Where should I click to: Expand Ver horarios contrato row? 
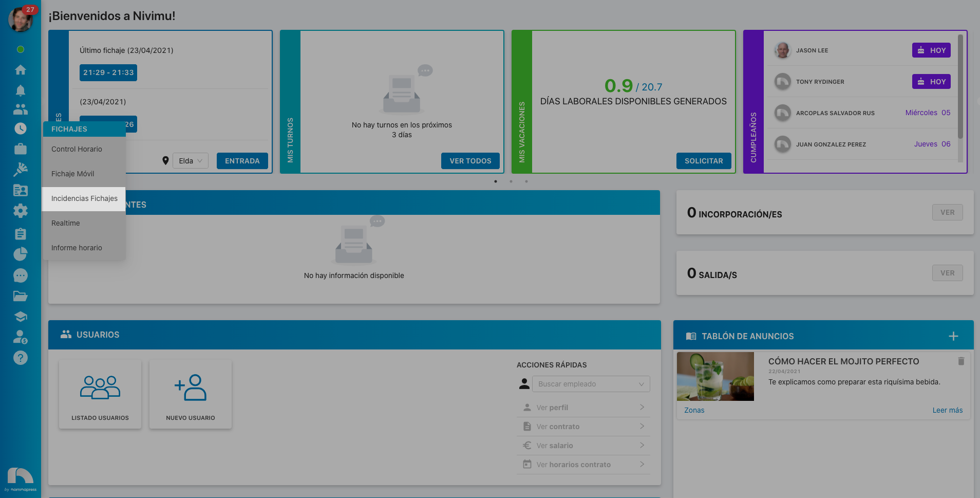pyautogui.click(x=583, y=465)
